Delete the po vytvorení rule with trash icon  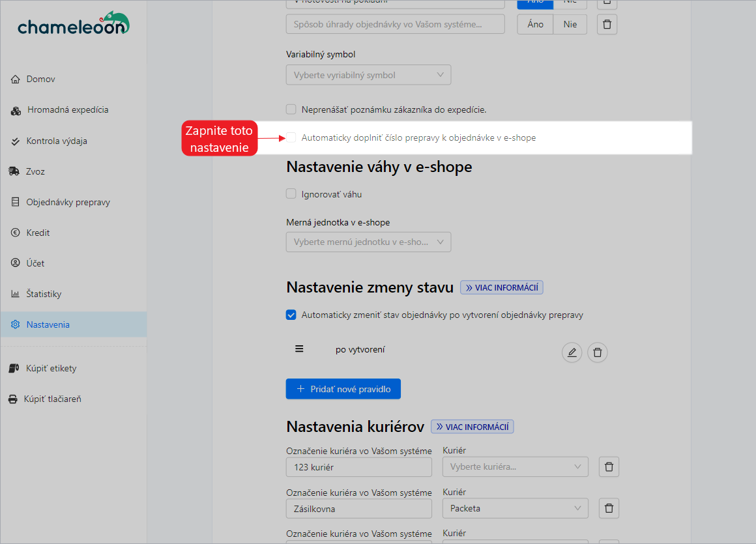(598, 353)
